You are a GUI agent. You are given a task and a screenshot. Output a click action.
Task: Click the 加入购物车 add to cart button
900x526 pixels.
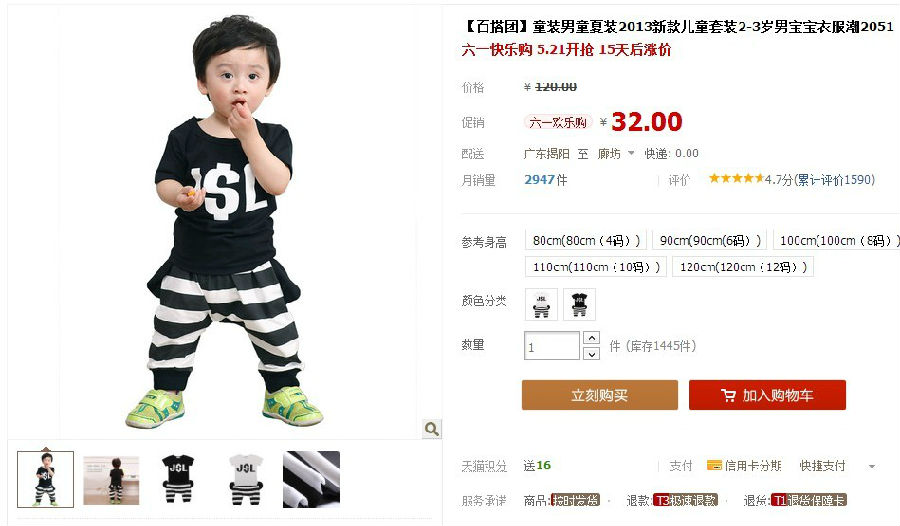[767, 395]
